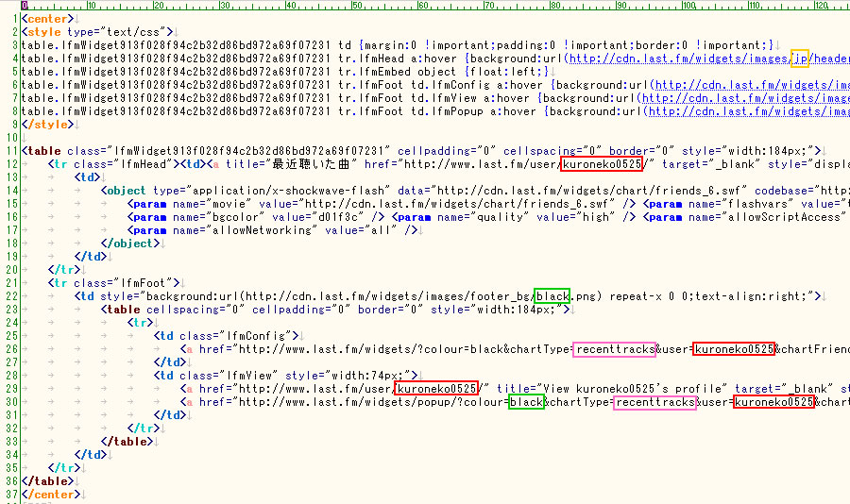Open the cdn.last.fm URL on line 6
This screenshot has height=504, width=850.
click(753, 85)
